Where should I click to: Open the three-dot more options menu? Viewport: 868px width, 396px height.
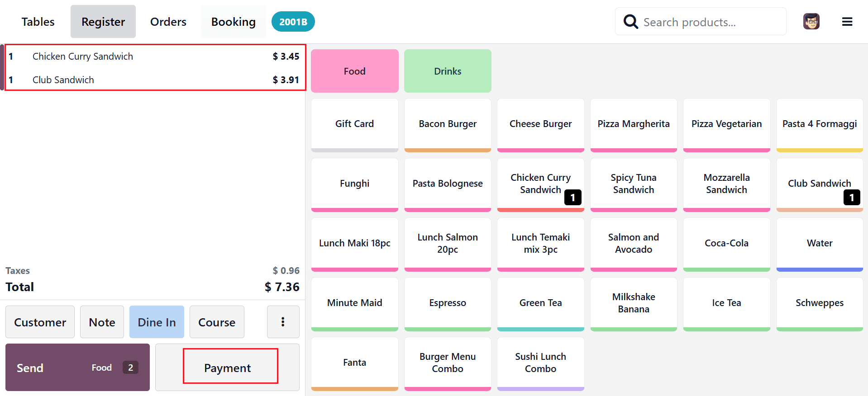pyautogui.click(x=283, y=322)
